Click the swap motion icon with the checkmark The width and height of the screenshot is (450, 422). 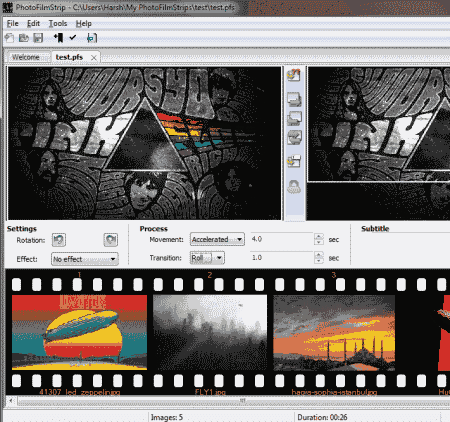pyautogui.click(x=294, y=137)
